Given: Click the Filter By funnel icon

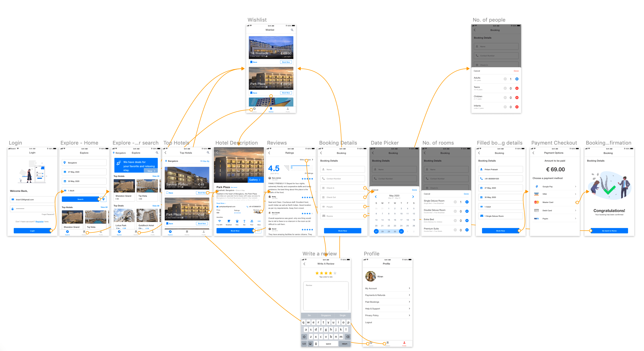Looking at the screenshot, I should [201, 161].
